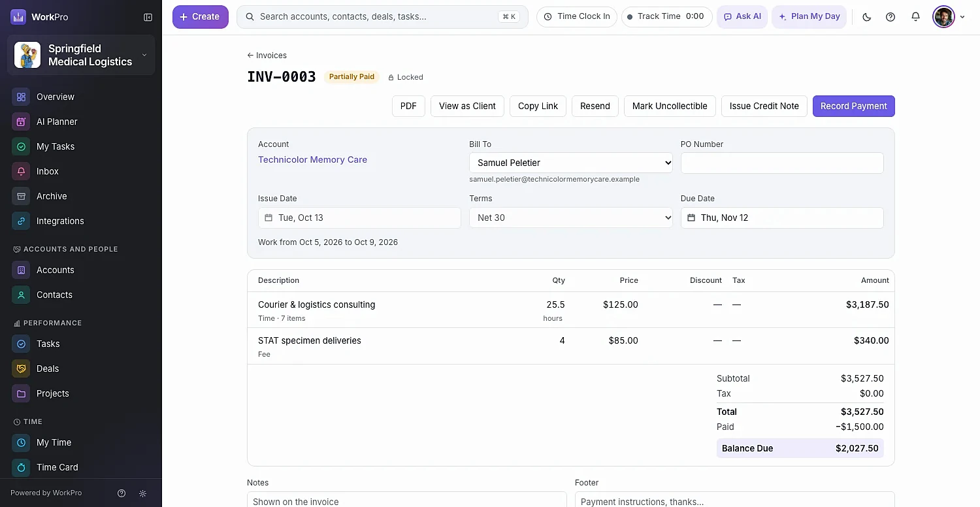
Task: Record a payment for this invoice
Action: pyautogui.click(x=854, y=106)
